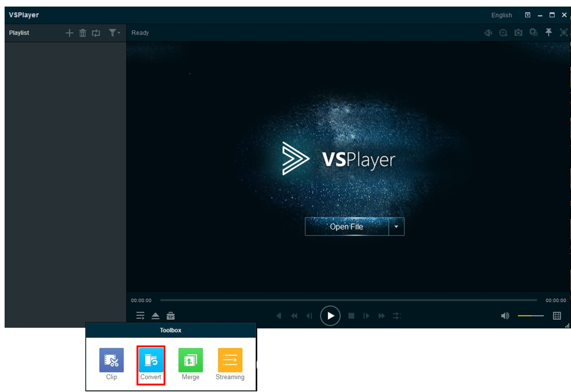Toggle the playlist loop mode icon
The width and height of the screenshot is (571, 392).
tap(96, 33)
